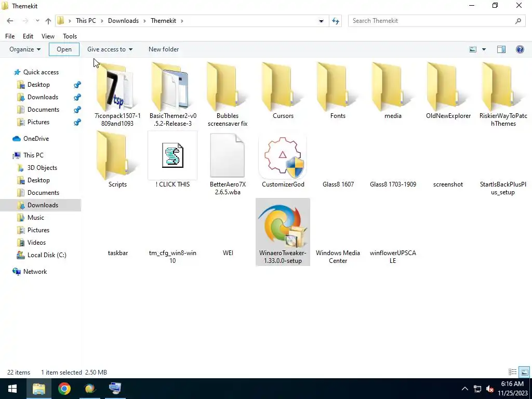Image resolution: width=532 pixels, height=399 pixels.
Task: Show hidden system tray icons
Action: pos(465,389)
